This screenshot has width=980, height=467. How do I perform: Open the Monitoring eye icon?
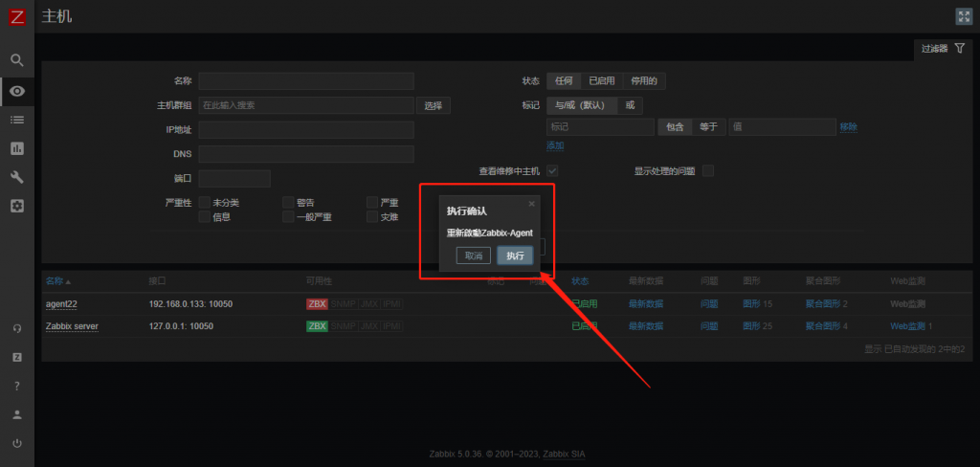(17, 91)
